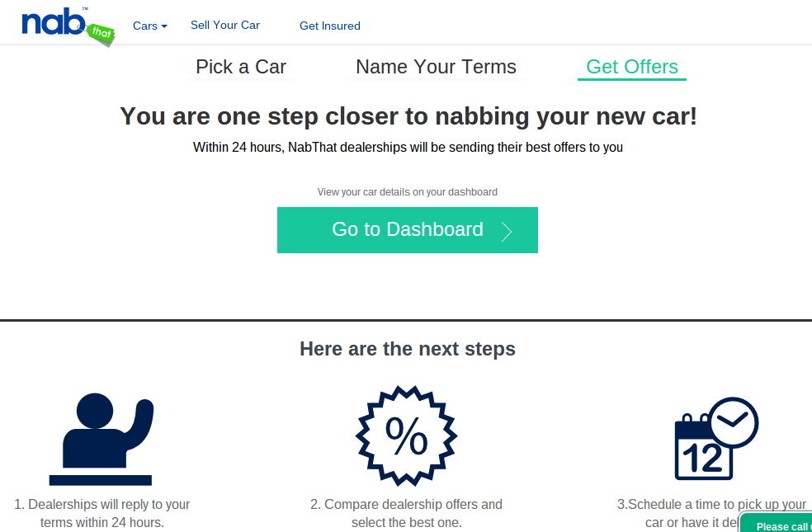The width and height of the screenshot is (812, 532).
Task: Click the 'Compare dealership offers' step text
Action: (x=407, y=513)
